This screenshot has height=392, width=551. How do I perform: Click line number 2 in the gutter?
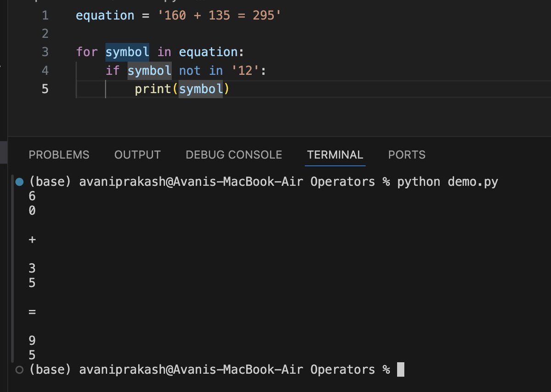(x=45, y=34)
